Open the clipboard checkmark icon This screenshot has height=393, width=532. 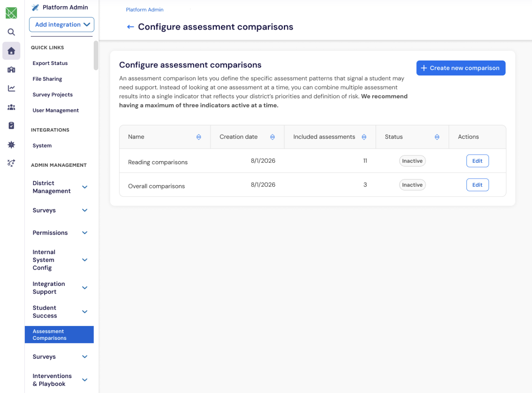pos(11,125)
